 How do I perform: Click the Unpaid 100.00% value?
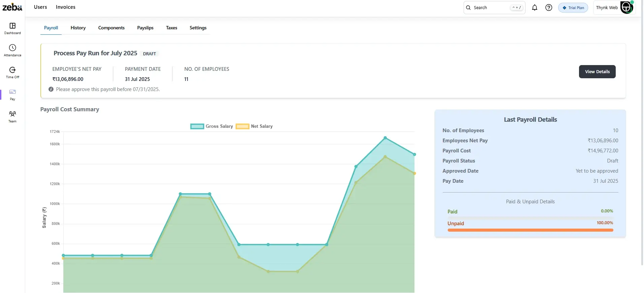click(605, 223)
